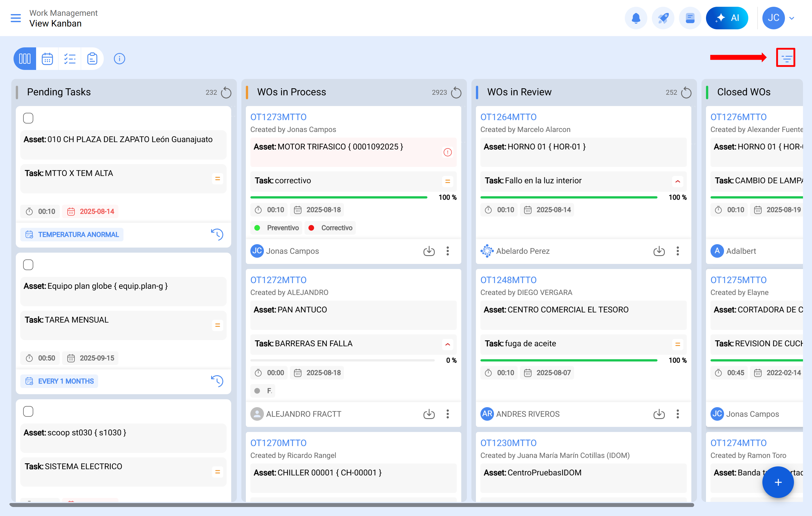The width and height of the screenshot is (812, 516).
Task: Check the MTTO X TEM ALTA task checkbox
Action: click(x=28, y=118)
